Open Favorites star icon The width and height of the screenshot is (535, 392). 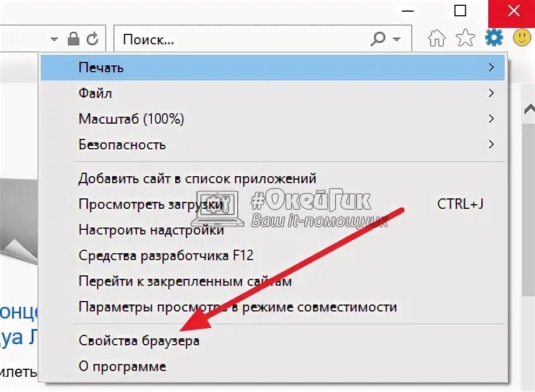[x=465, y=37]
